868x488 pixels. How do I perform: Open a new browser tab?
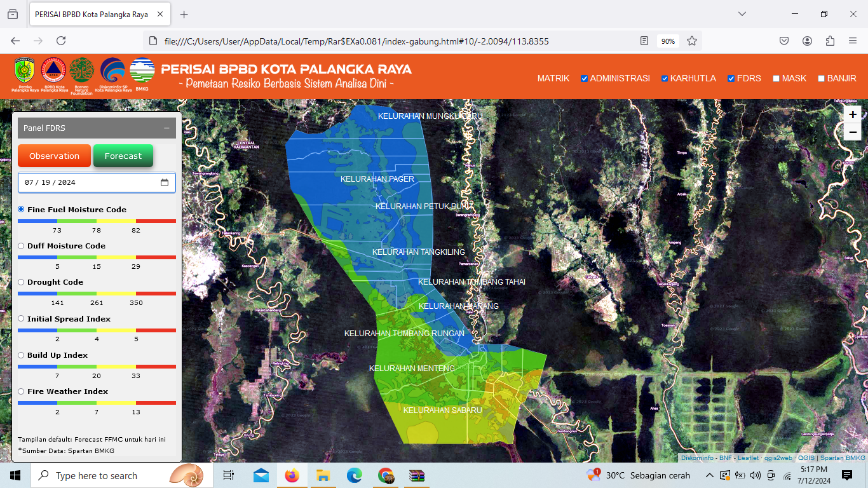pyautogui.click(x=184, y=14)
